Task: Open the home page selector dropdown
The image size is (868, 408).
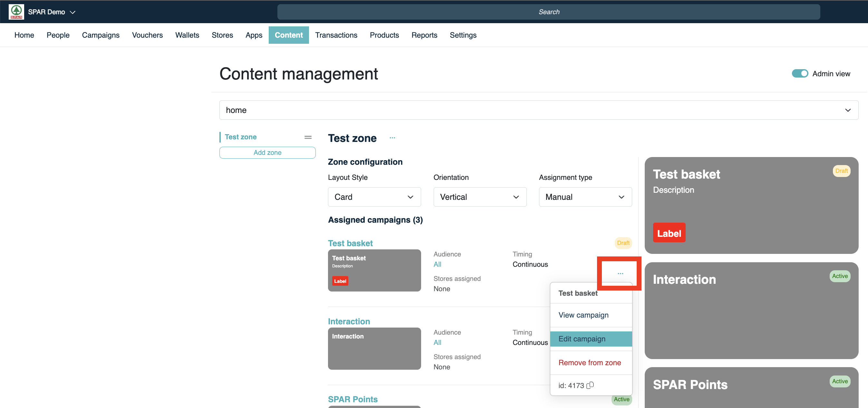Action: coord(538,110)
